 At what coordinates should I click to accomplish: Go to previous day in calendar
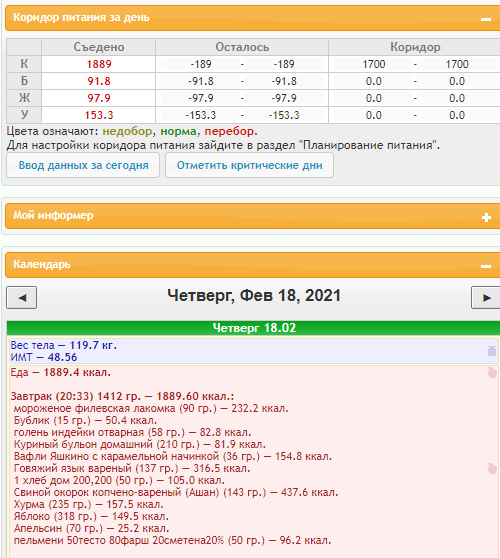pyautogui.click(x=22, y=298)
